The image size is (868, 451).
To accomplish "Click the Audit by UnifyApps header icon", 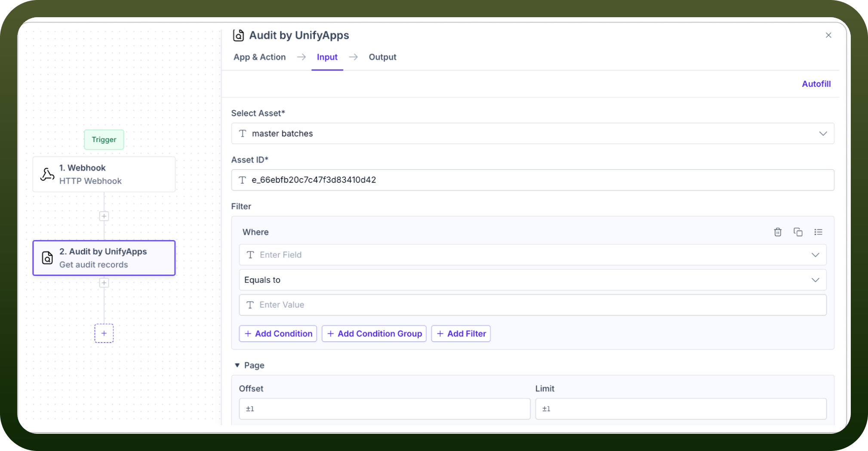I will [x=238, y=35].
